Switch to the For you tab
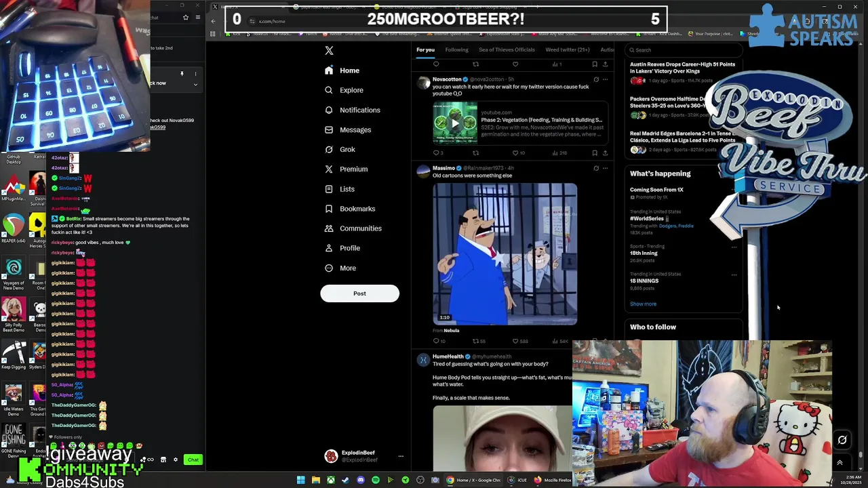This screenshot has height=488, width=868. tap(425, 49)
